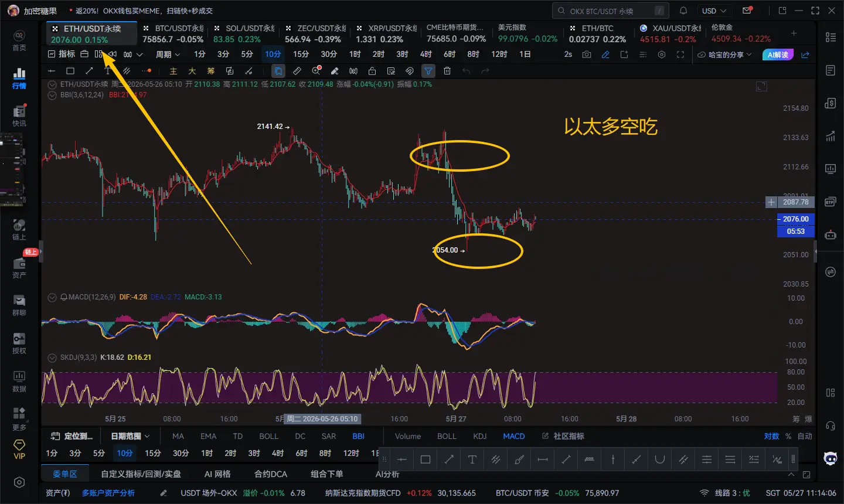Select the text tool in the top drawing bar

[108, 71]
